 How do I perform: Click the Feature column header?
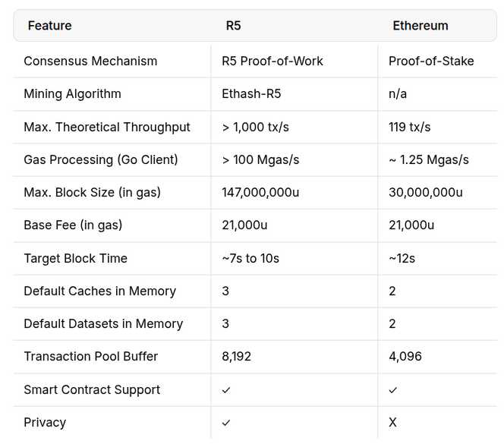tap(50, 25)
